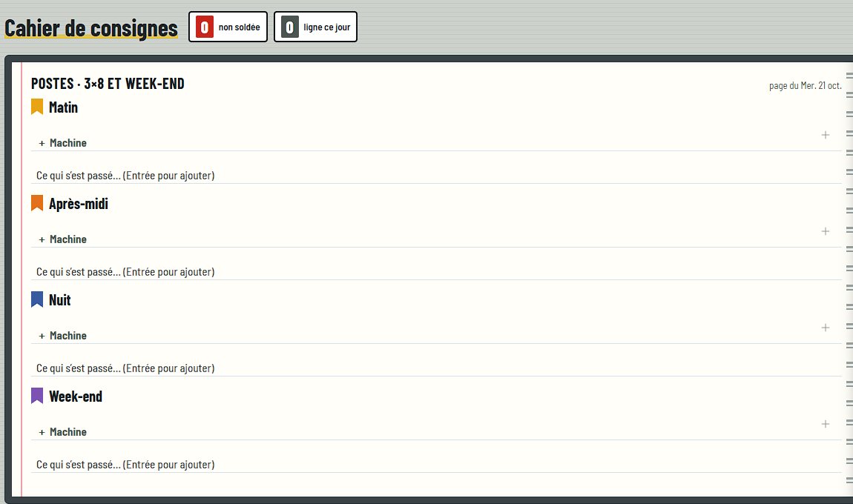Add a Machine under Matin
This screenshot has height=504, width=853.
click(x=62, y=143)
